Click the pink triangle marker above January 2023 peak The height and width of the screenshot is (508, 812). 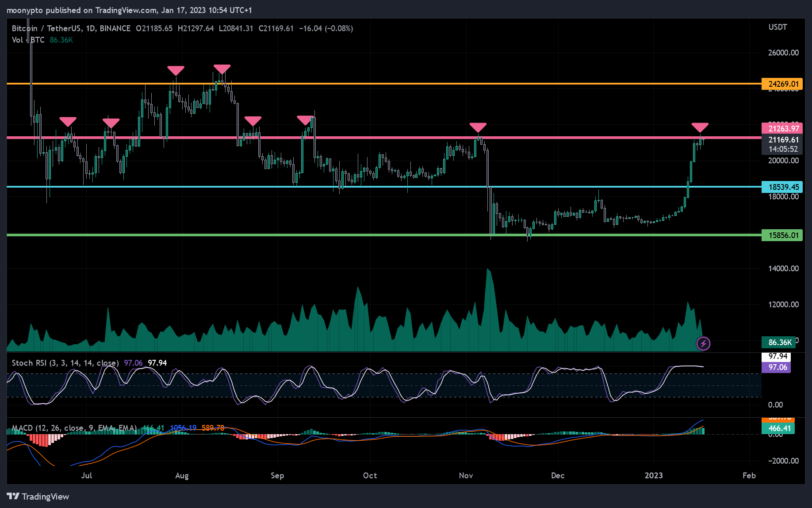pyautogui.click(x=700, y=127)
